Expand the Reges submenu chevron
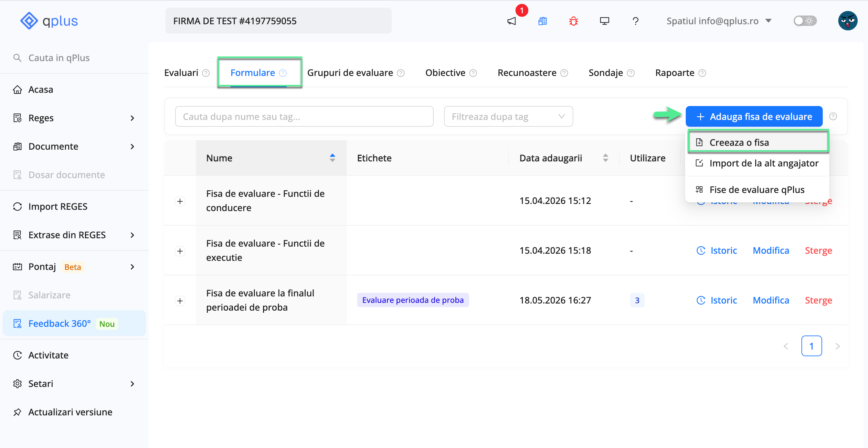This screenshot has width=868, height=448. coord(132,118)
